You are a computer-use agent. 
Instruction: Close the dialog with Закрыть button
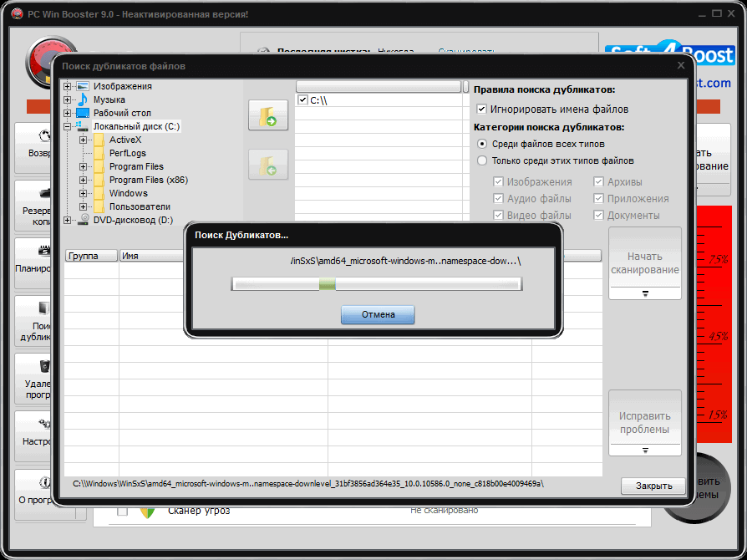click(653, 486)
